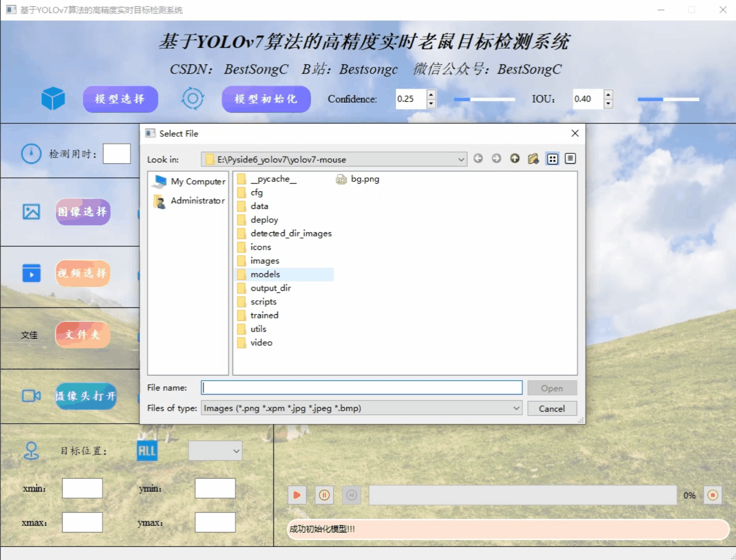Select the __pycache__ folder
Screen dimensions: 736x560
pyautogui.click(x=267, y=179)
